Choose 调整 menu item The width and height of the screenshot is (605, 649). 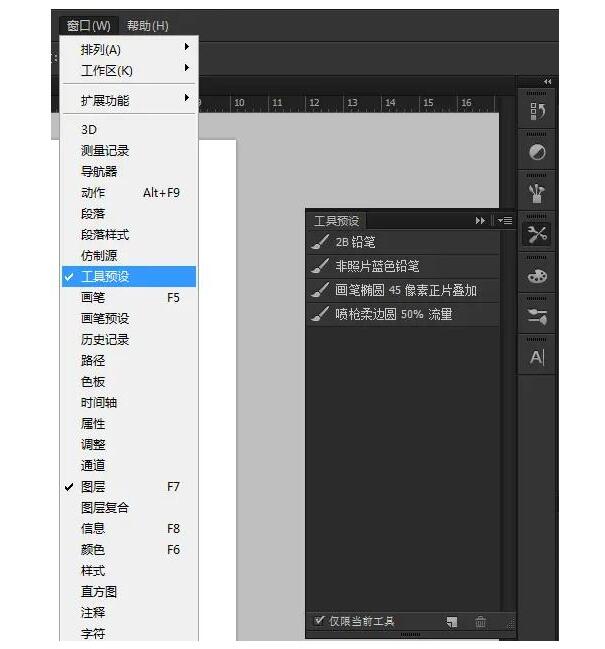coord(129,445)
